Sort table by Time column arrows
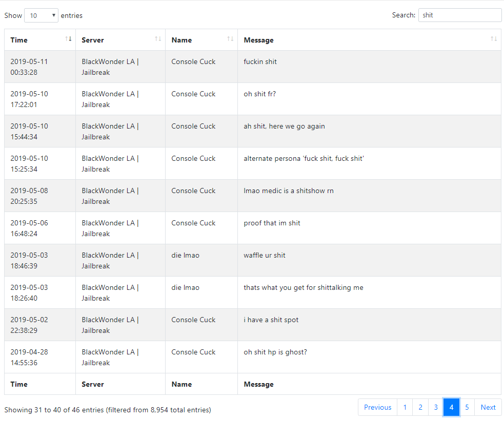The height and width of the screenshot is (421, 504). pyautogui.click(x=68, y=39)
